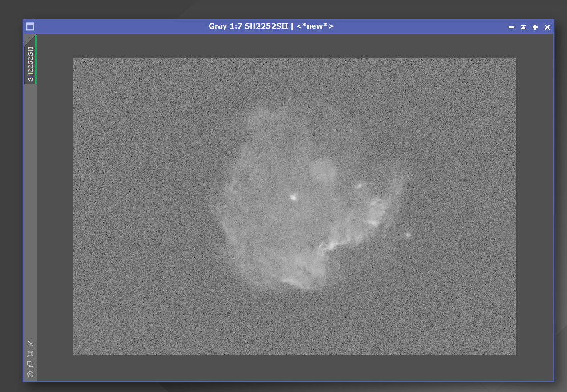Viewport: 567px width, 392px height.
Task: Click the small isolated bright spot right of the nebula
Action: [408, 236]
